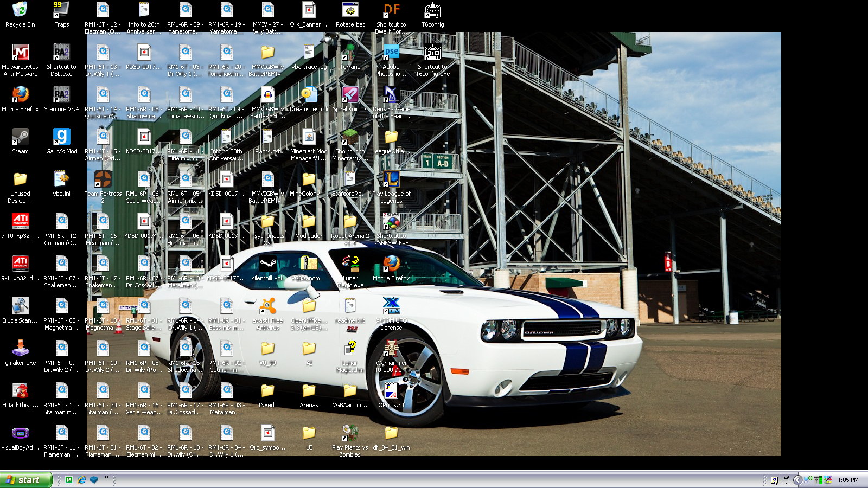Select the Play Plants vs Zombies icon
This screenshot has height=488, width=868.
[x=350, y=433]
